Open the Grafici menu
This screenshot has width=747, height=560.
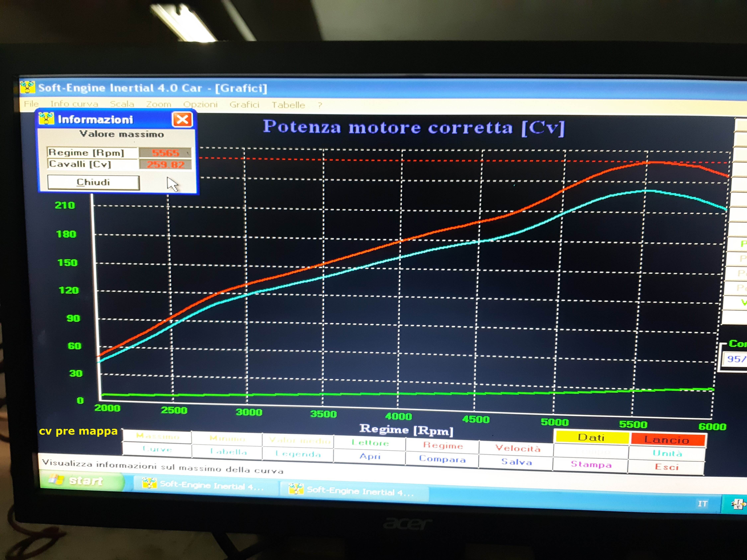pyautogui.click(x=244, y=105)
